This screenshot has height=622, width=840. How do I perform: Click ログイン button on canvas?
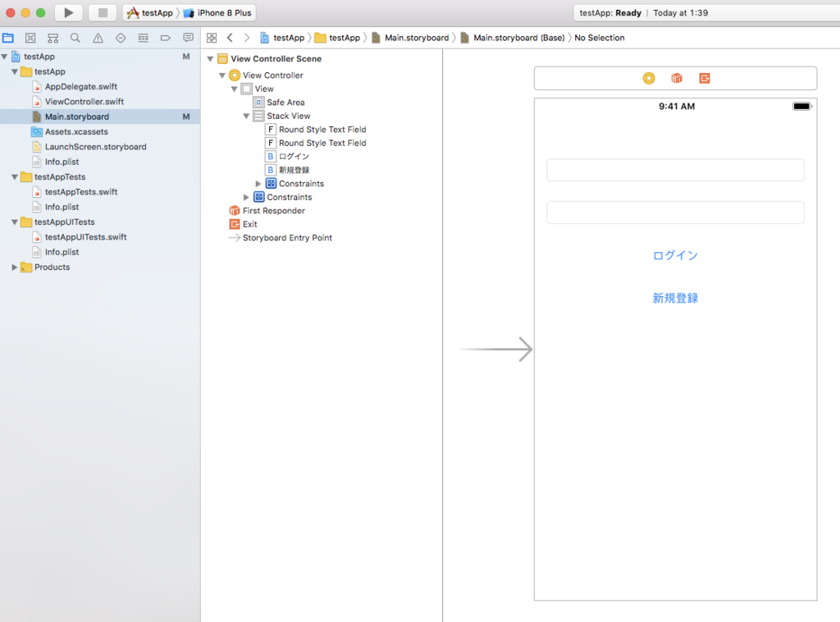click(x=675, y=255)
